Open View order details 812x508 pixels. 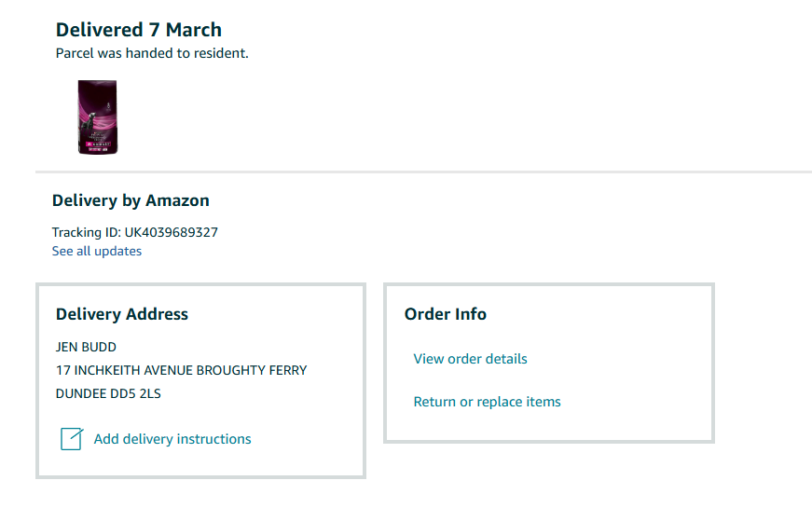click(470, 359)
